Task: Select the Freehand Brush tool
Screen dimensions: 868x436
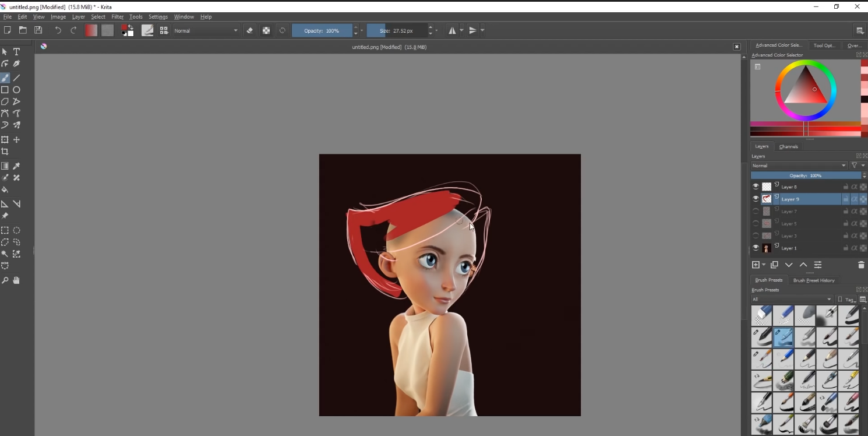Action: 5,78
